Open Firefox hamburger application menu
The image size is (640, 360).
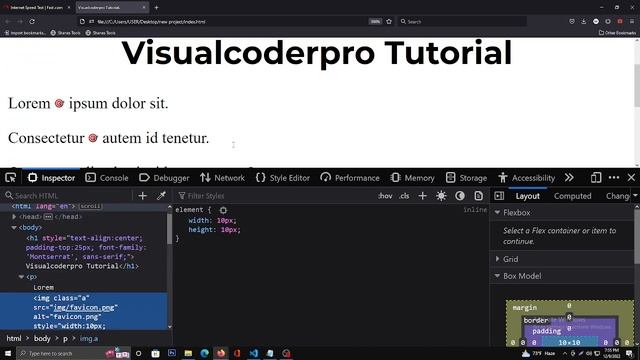(631, 21)
